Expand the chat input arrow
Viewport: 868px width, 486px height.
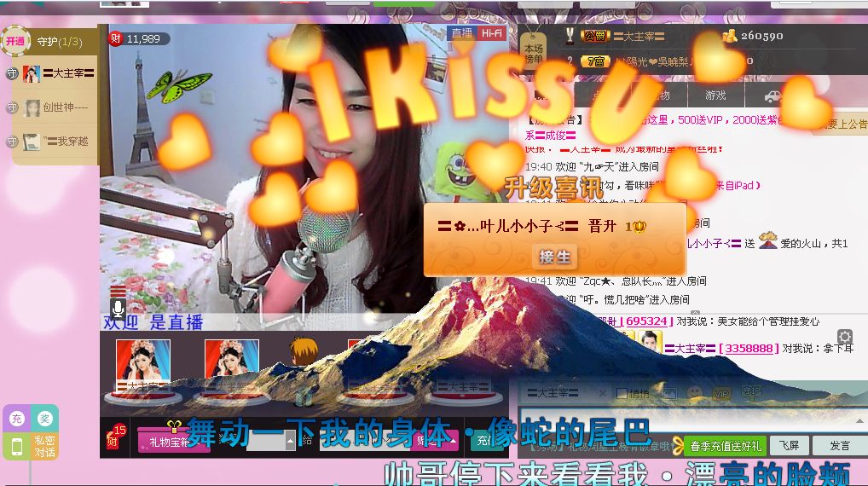tap(859, 420)
